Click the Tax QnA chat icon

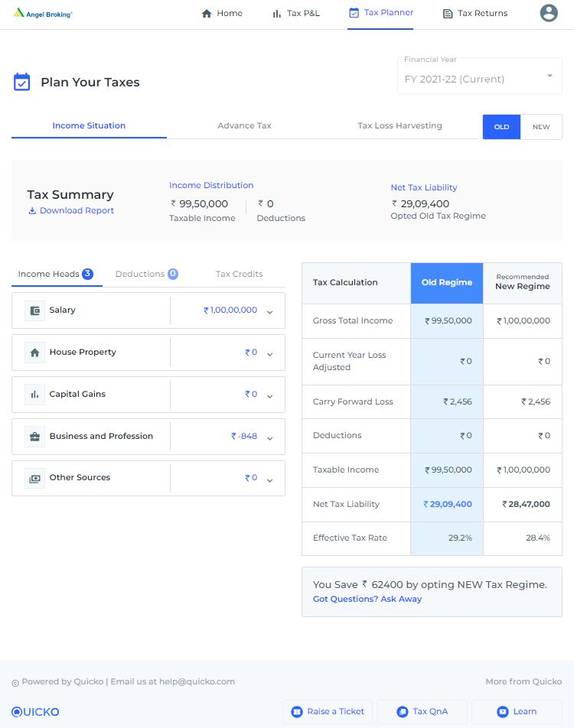coord(402,712)
